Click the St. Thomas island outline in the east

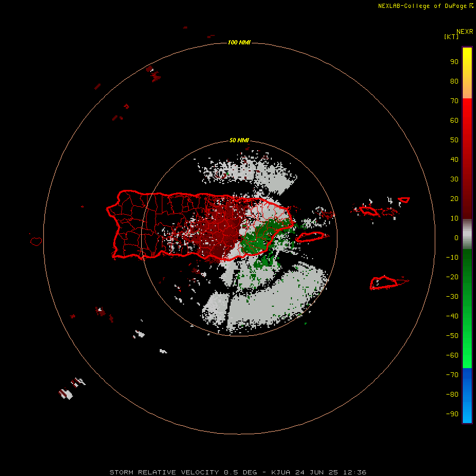coord(370,211)
